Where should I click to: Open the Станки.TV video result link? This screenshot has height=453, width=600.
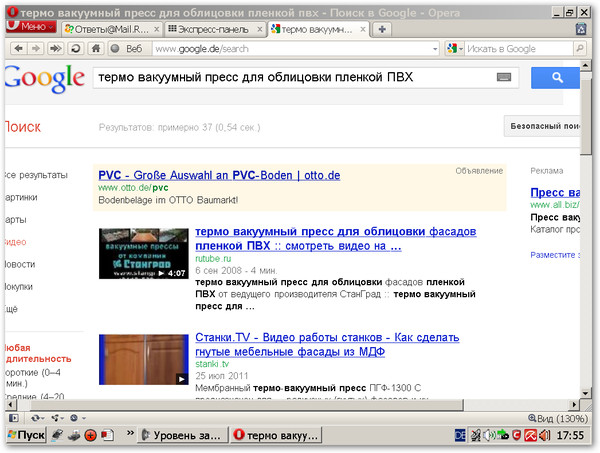pos(327,344)
